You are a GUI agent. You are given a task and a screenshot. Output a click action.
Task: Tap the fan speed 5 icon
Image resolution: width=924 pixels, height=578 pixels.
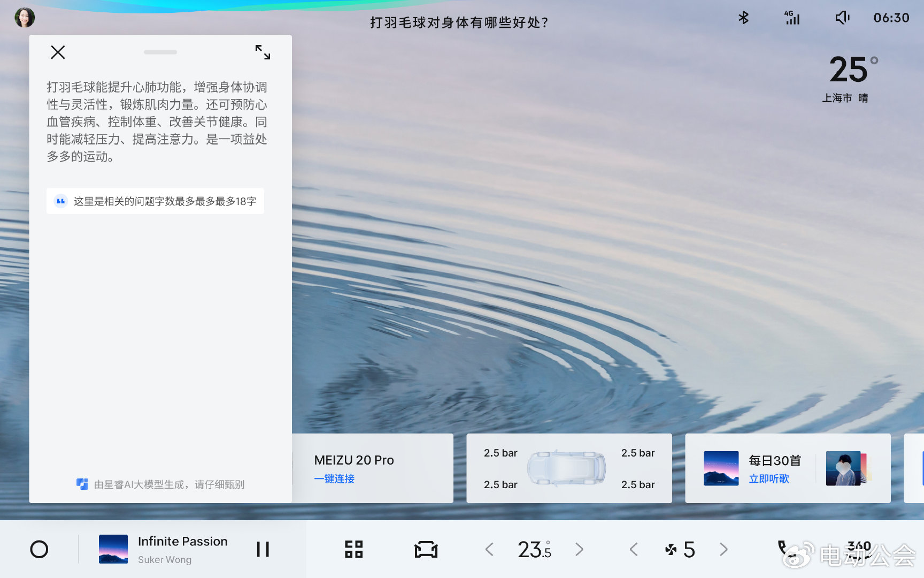(680, 549)
